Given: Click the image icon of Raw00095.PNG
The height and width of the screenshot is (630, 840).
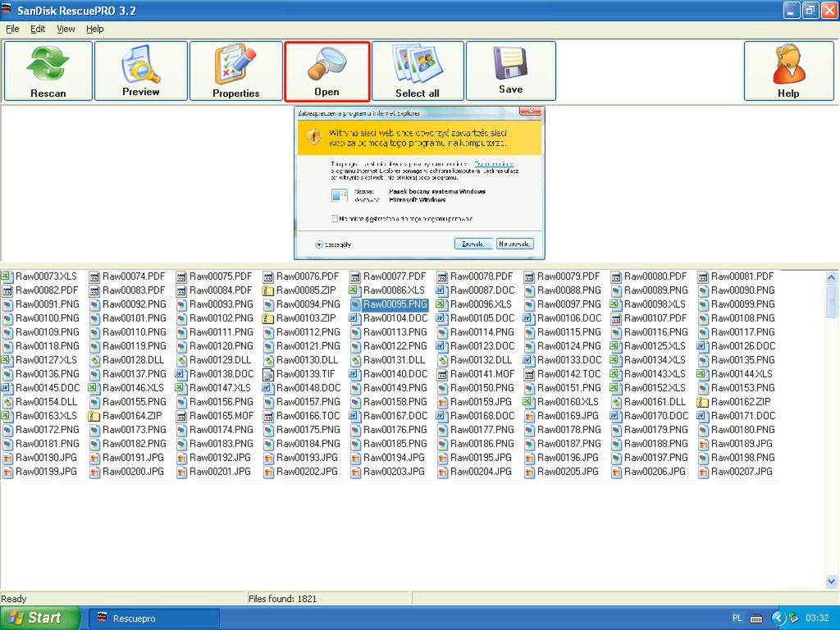Looking at the screenshot, I should click(355, 305).
